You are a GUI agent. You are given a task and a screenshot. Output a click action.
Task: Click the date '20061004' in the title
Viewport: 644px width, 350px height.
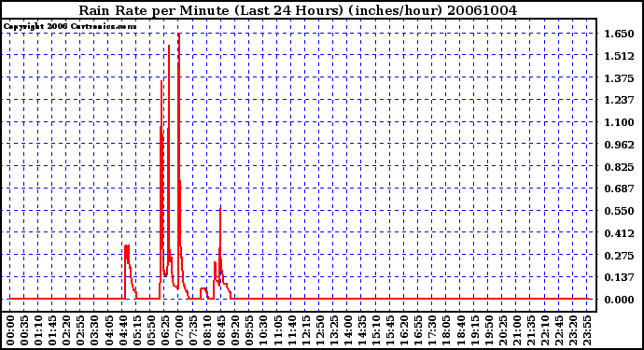coord(483,10)
